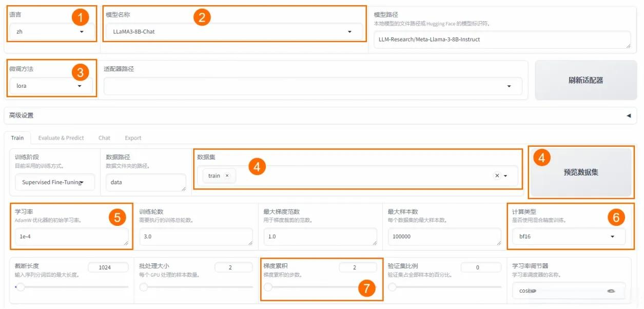Open the Chat tab
644x309 pixels.
(104, 138)
